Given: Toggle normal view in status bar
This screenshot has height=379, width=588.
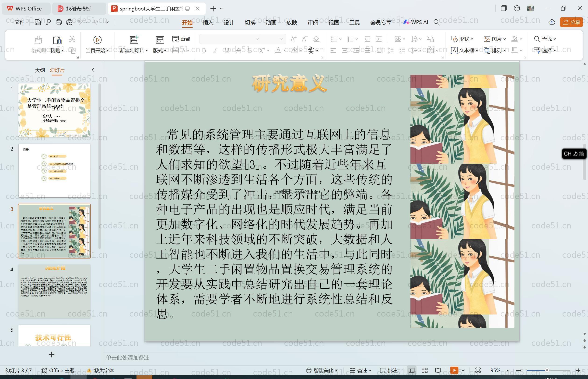Looking at the screenshot, I should point(411,370).
